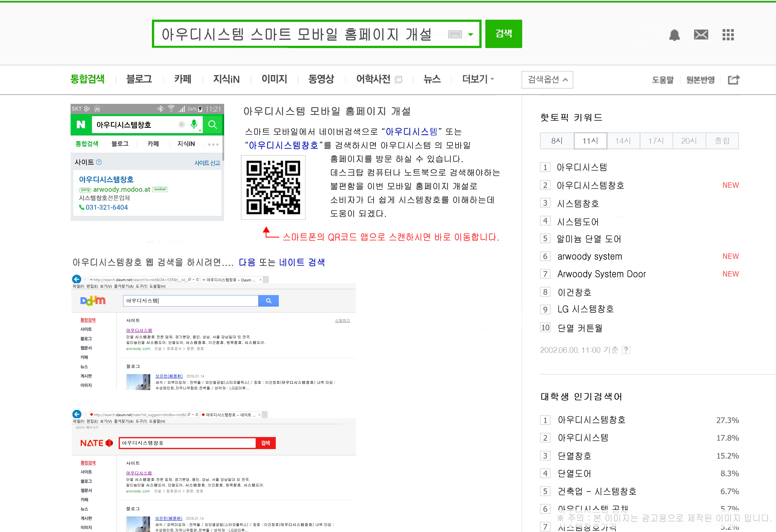776x532 pixels.
Task: Click the green 검색 search button
Action: point(503,33)
